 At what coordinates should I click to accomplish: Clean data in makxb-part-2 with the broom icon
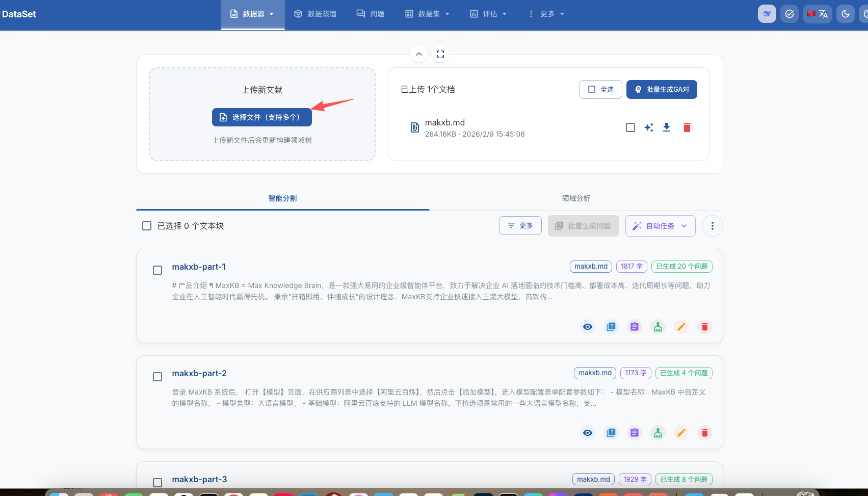(658, 433)
